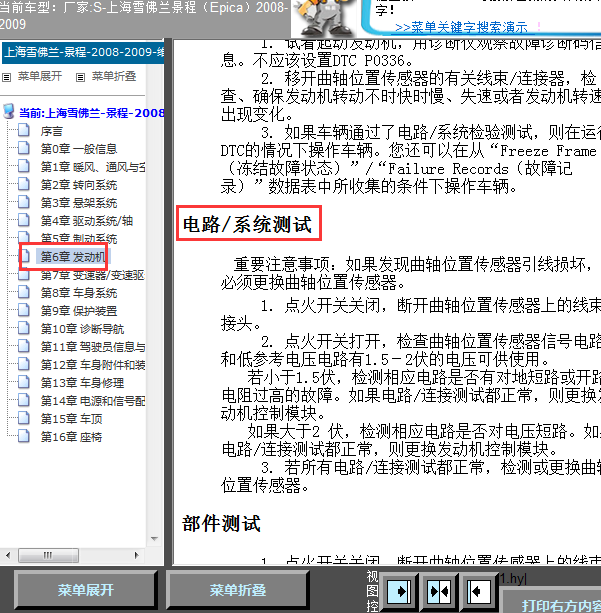
Task: Click page icon beside 第16章 座椅
Action: pos(26,437)
